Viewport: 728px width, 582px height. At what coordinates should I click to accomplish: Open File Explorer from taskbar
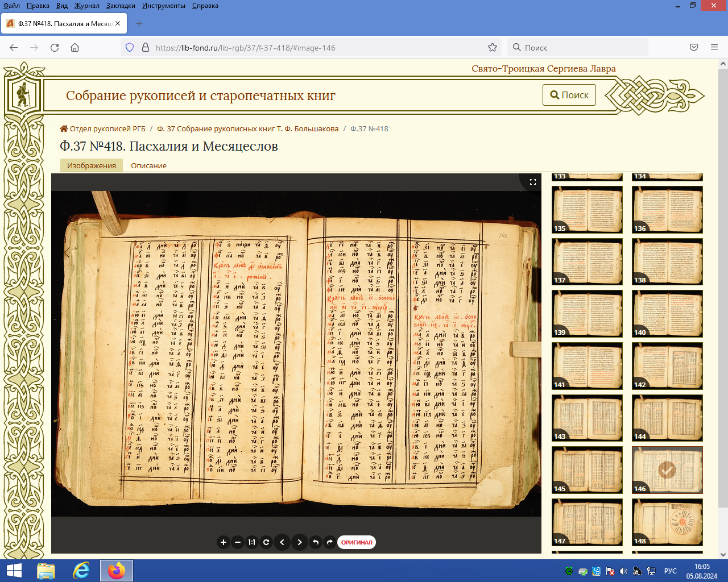tap(46, 571)
